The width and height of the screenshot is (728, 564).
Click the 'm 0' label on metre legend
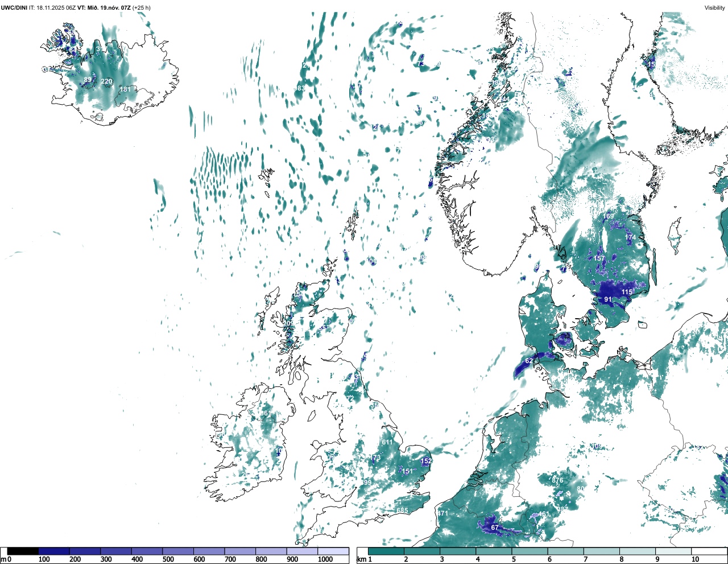point(6,559)
